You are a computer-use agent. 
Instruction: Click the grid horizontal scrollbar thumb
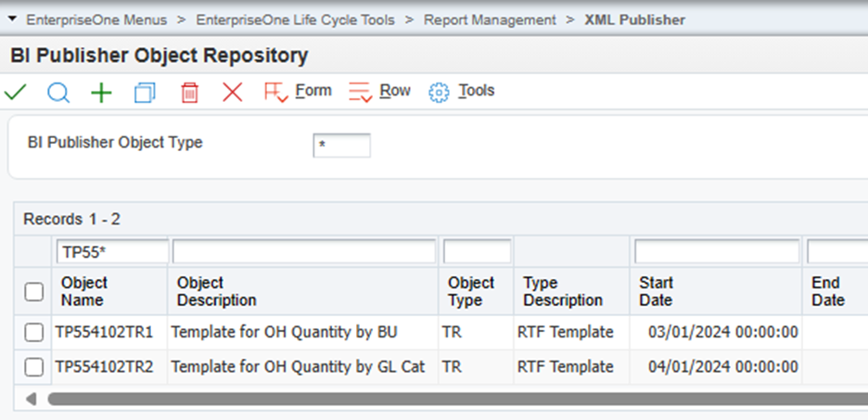(458, 399)
